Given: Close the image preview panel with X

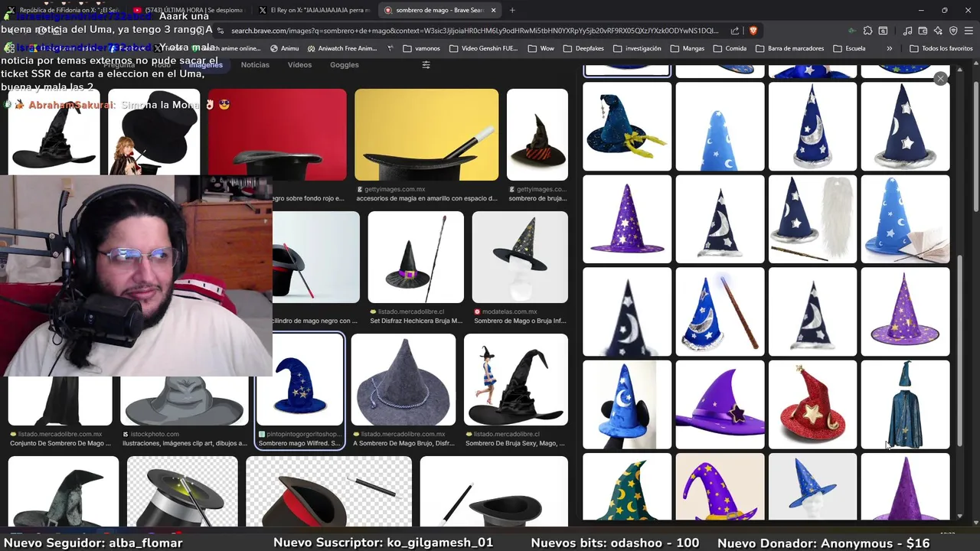Looking at the screenshot, I should tap(940, 79).
